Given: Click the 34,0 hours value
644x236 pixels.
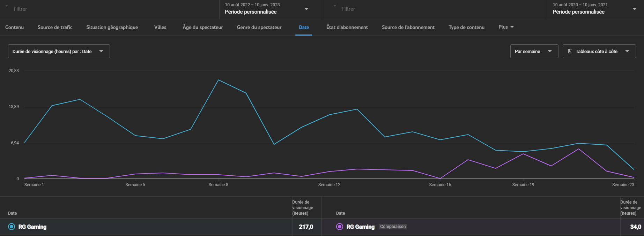Looking at the screenshot, I should 636,227.
